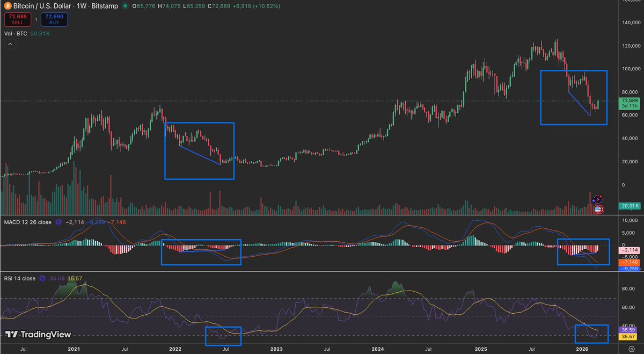Click the purple indicator dot beside RSI legend

pyautogui.click(x=42, y=278)
